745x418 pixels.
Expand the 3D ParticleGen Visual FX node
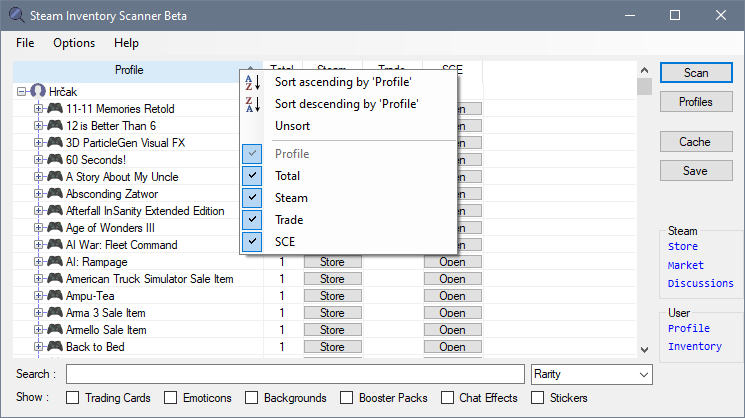[x=38, y=142]
